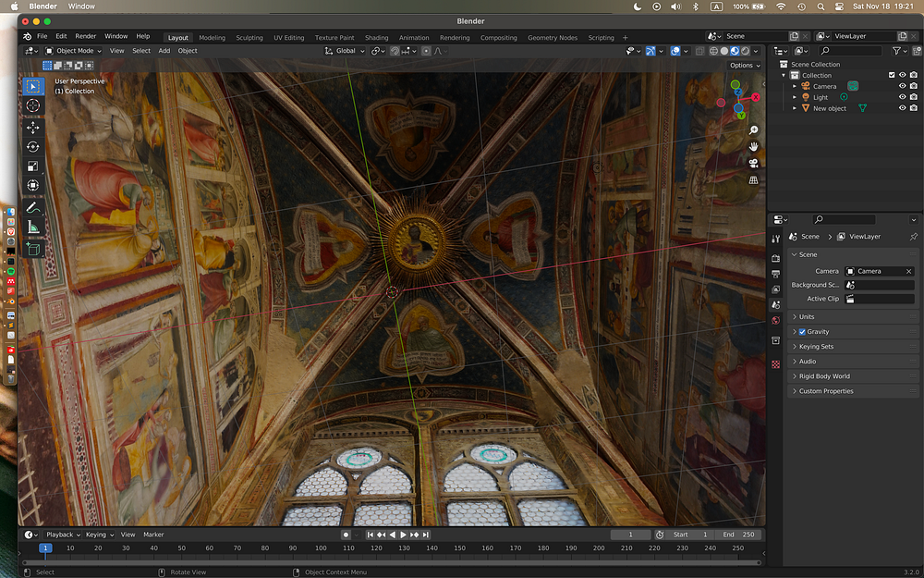Hide the Camera object with its eye icon

[x=903, y=86]
